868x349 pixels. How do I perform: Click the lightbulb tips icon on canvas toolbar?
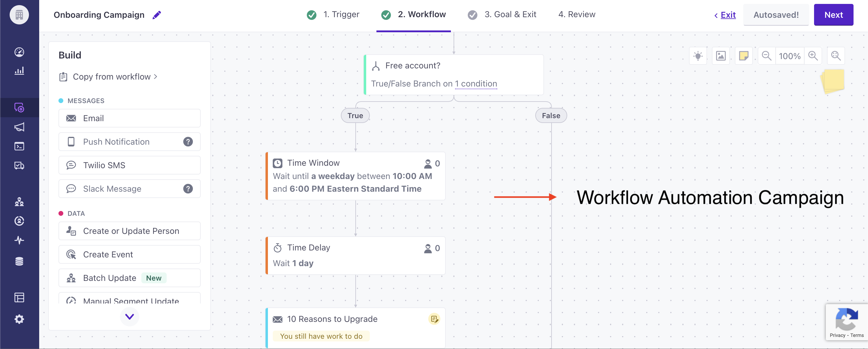pos(698,56)
